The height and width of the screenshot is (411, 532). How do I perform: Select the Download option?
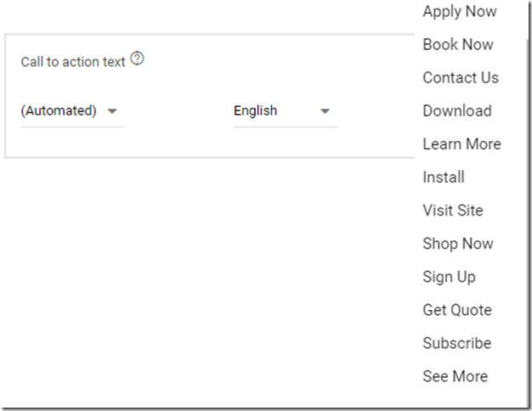coord(456,111)
